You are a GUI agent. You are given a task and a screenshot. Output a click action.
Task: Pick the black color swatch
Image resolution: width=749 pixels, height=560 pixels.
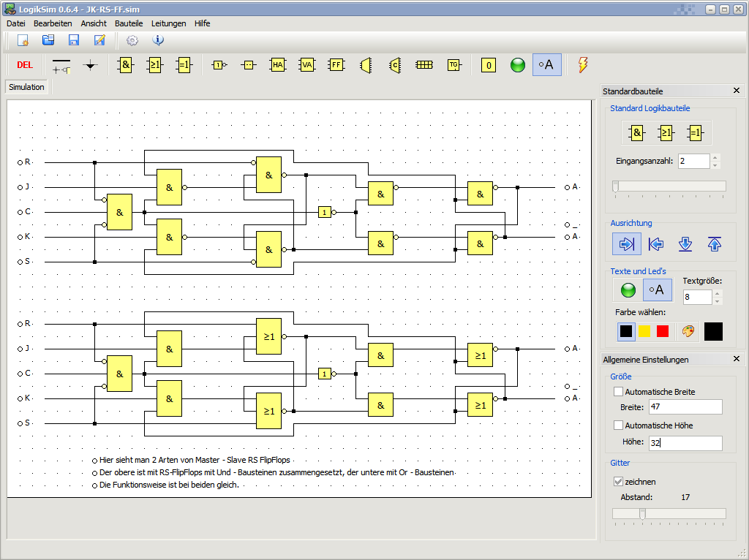click(x=626, y=331)
